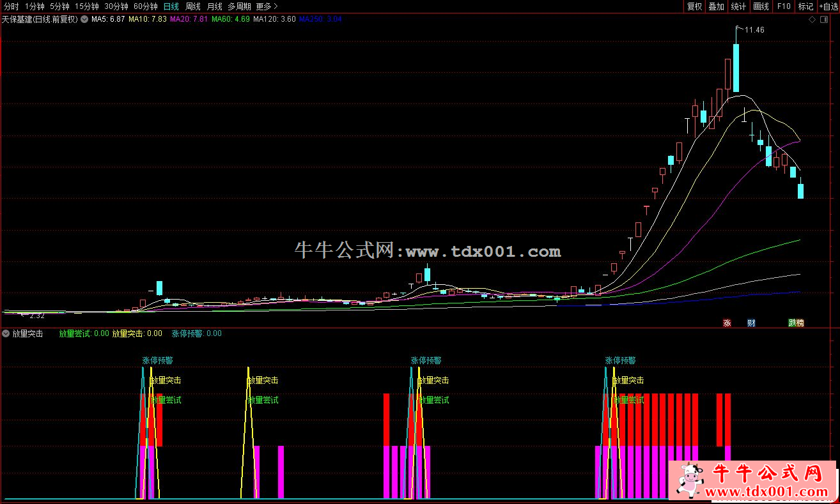This screenshot has width=840, height=504.
Task: Switch to the 月线 monthly chart
Action: (x=215, y=6)
